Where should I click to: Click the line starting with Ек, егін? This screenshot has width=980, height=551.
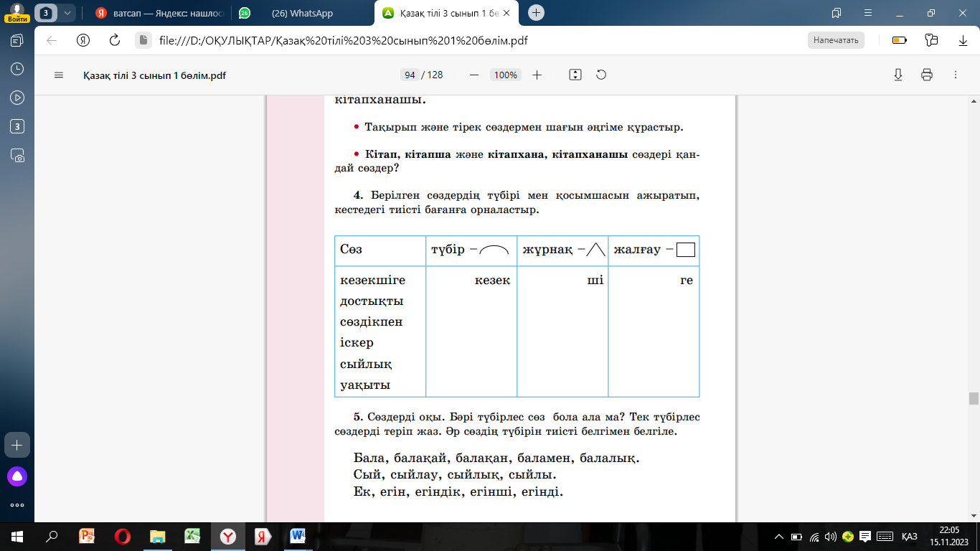[x=458, y=492]
